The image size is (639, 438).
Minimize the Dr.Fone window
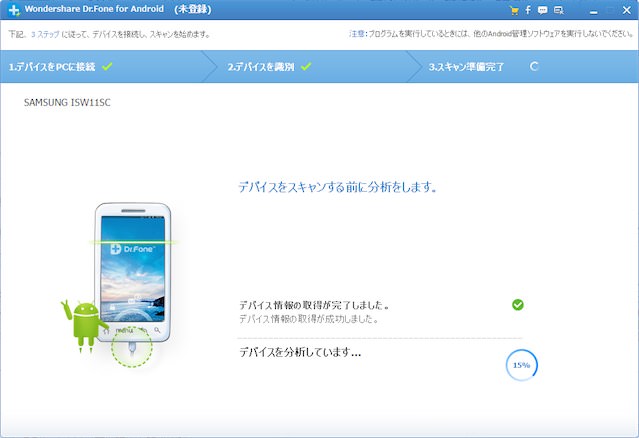(594, 11)
